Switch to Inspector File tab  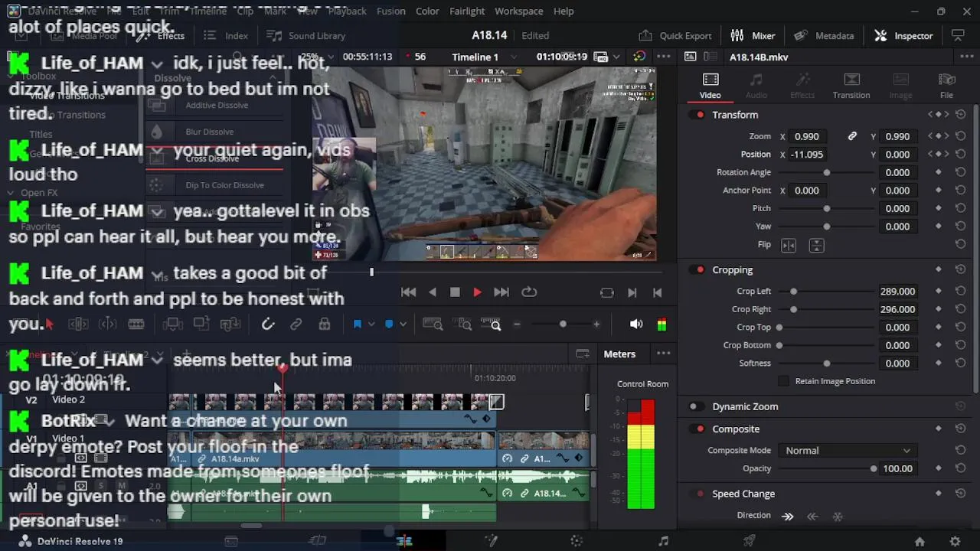(x=946, y=86)
